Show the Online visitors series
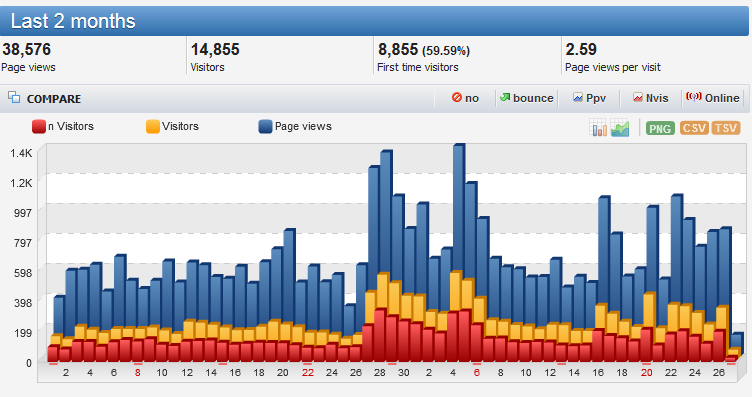Screen dimensions: 752x397 coord(713,98)
